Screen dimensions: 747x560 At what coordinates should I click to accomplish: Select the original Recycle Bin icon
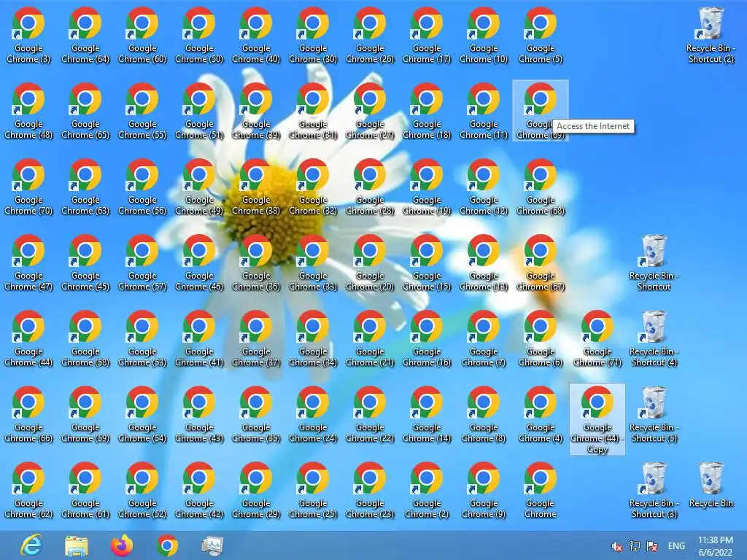tap(711, 485)
